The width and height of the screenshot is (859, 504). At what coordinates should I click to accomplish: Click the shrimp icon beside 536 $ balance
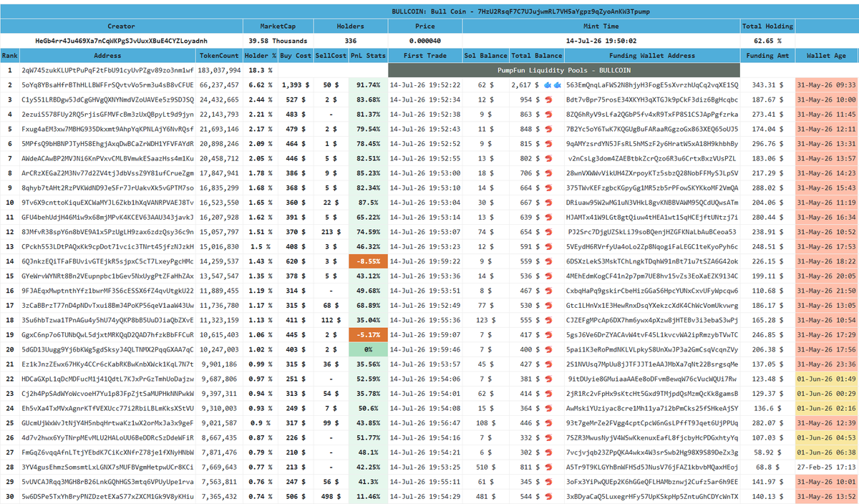coord(548,276)
